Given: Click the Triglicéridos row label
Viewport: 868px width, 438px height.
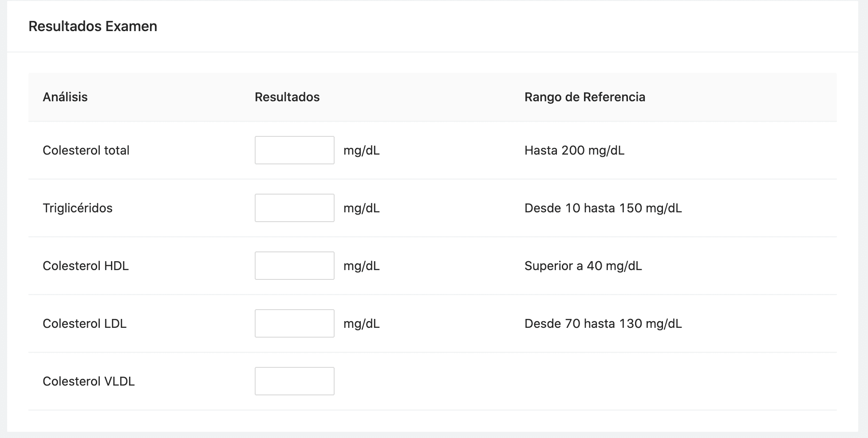Looking at the screenshot, I should point(77,208).
